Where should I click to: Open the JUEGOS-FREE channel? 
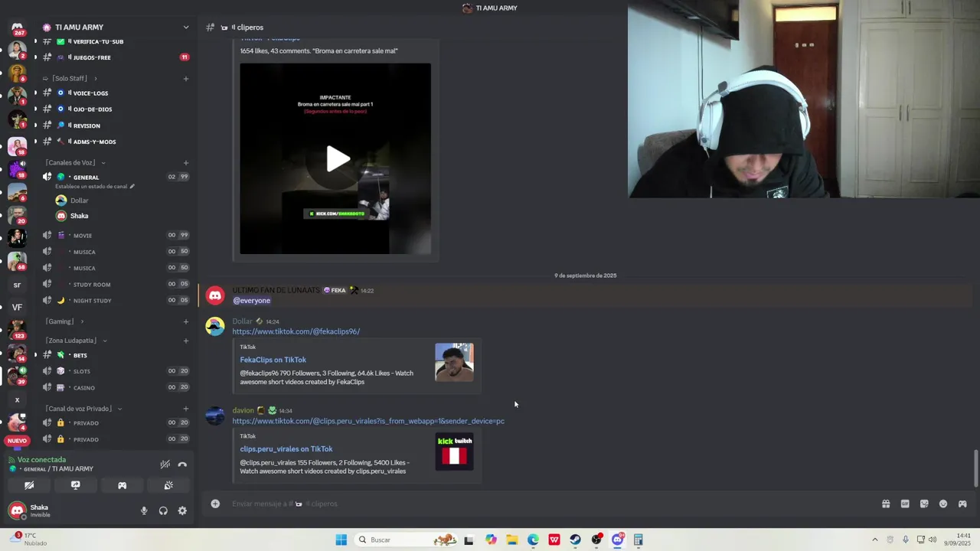(115, 57)
